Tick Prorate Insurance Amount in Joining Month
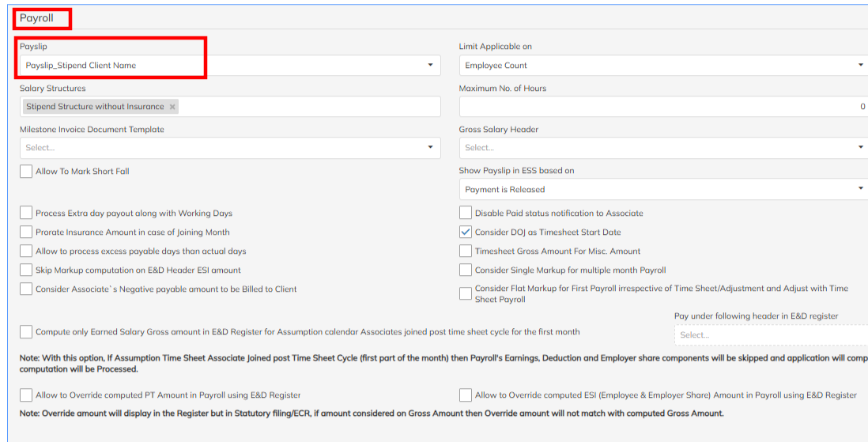Screen dimensions: 868x442 click(27, 232)
